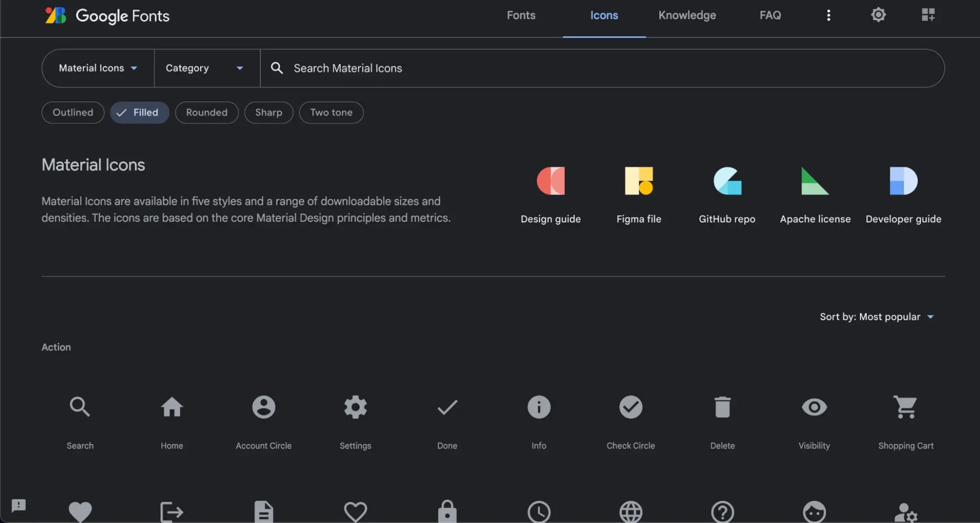980x523 pixels.
Task: Open the Knowledge section
Action: 686,15
